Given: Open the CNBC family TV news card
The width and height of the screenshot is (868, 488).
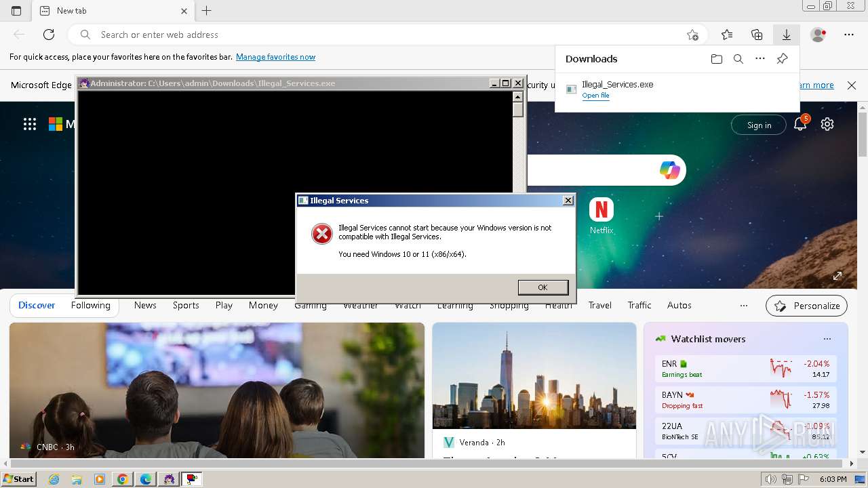Looking at the screenshot, I should coord(217,390).
